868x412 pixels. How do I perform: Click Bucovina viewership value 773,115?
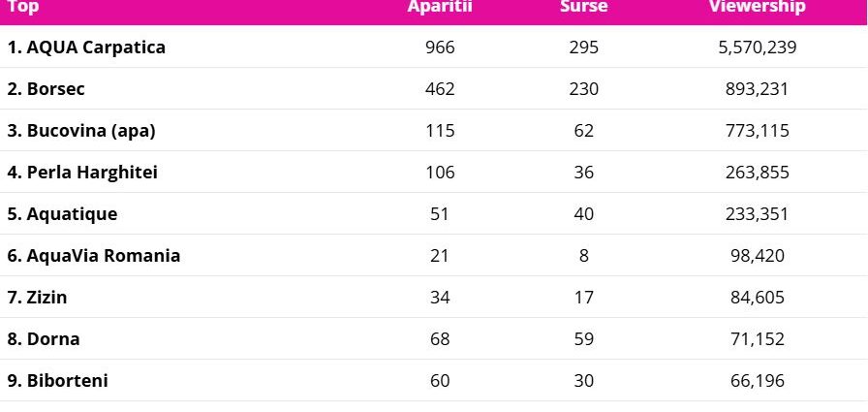point(757,131)
